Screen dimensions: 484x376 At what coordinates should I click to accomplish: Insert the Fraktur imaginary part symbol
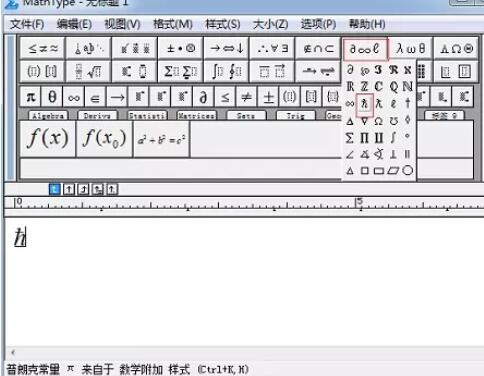pos(378,70)
